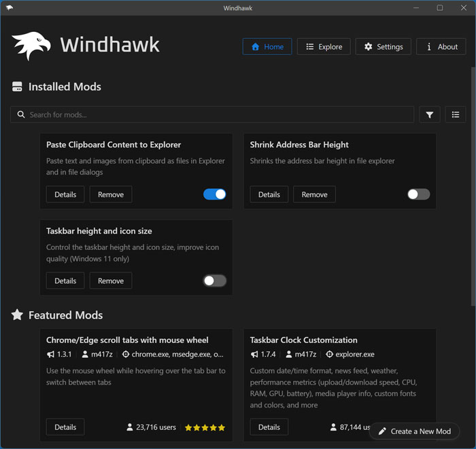This screenshot has height=449, width=476.
Task: Click the Taskbar height and icon size title
Action: (99, 231)
